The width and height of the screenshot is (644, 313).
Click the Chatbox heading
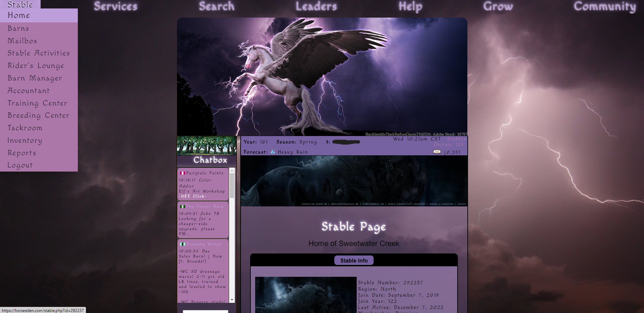tap(210, 160)
